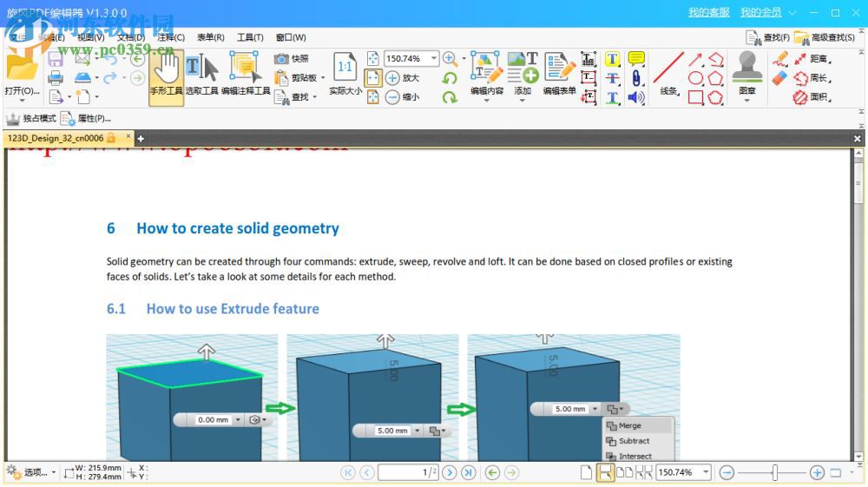868x487 pixels.
Task: Toggle exclusive mode (独占模式)
Action: point(30,118)
